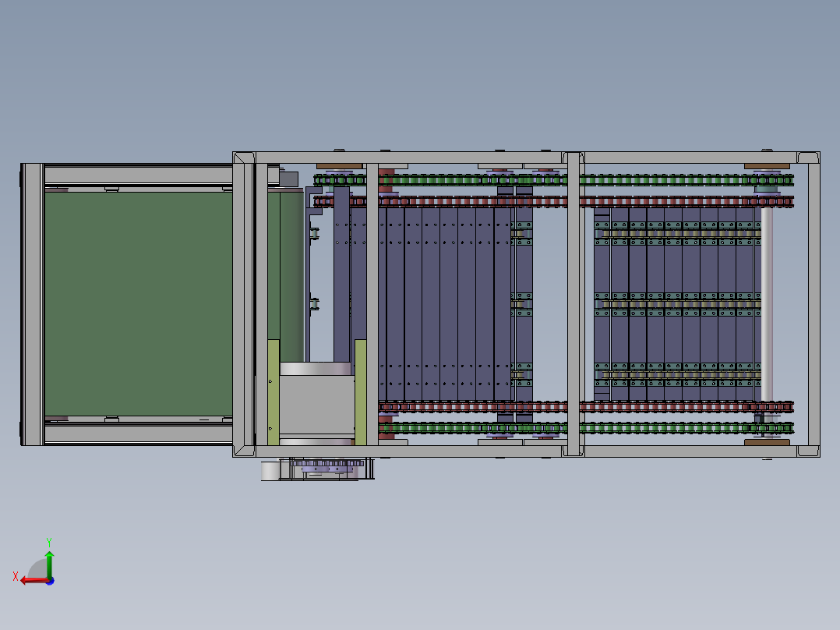The height and width of the screenshot is (630, 840).
Task: Click the red X axis arrow of the triad
Action: 34,580
